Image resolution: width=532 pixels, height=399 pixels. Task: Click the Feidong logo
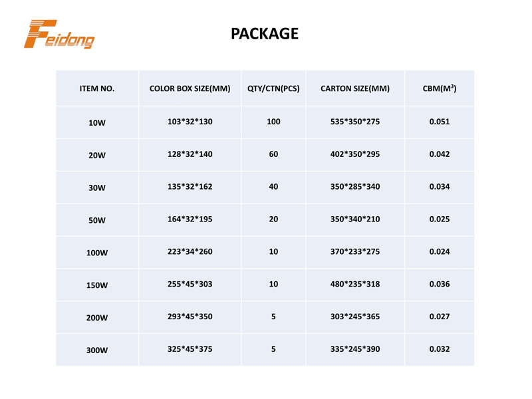tap(59, 34)
